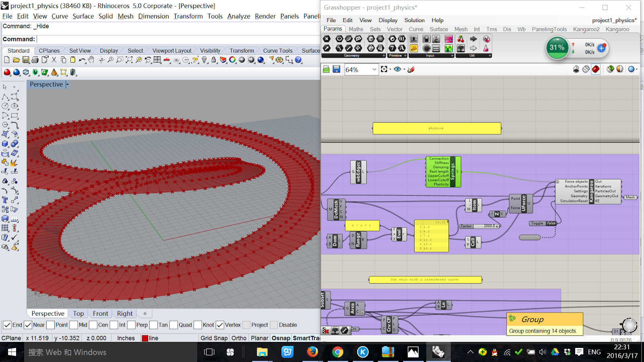The image size is (644, 362).
Task: Click the red shaded preview icon in Grasshopper toolbar
Action: click(595, 69)
